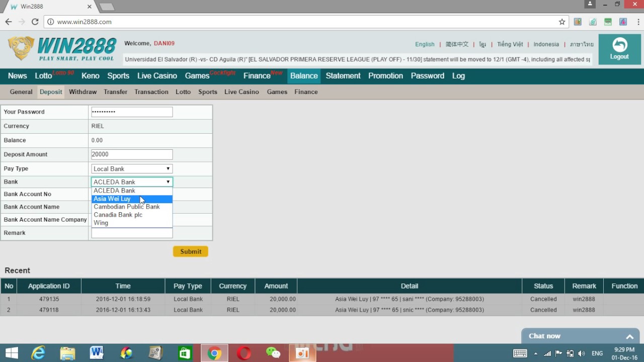Screen dimensions: 644x362
Task: Click the browser back arrow
Action: click(x=9, y=22)
